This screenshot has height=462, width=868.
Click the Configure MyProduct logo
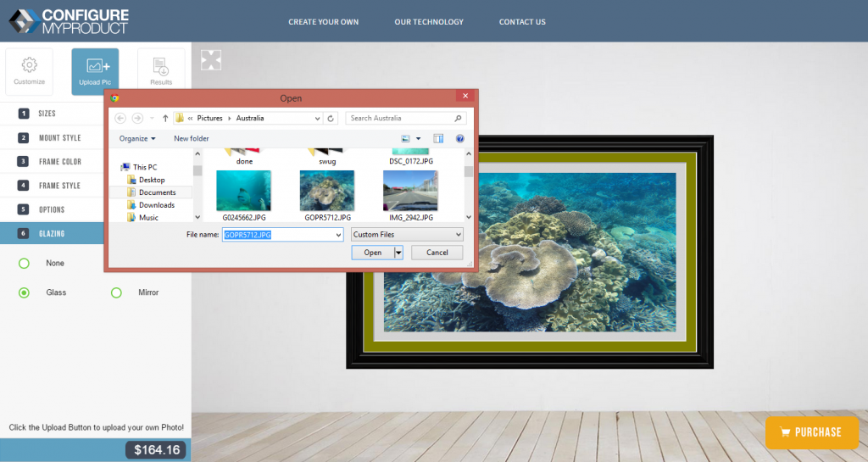tap(69, 21)
